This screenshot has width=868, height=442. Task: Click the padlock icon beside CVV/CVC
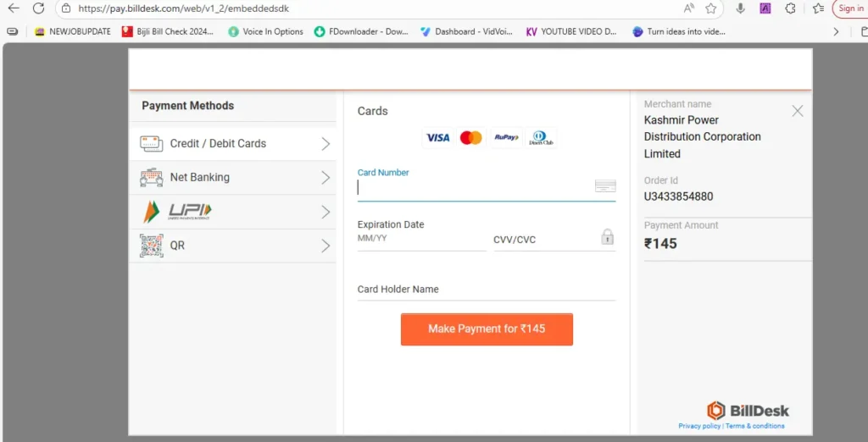(607, 237)
